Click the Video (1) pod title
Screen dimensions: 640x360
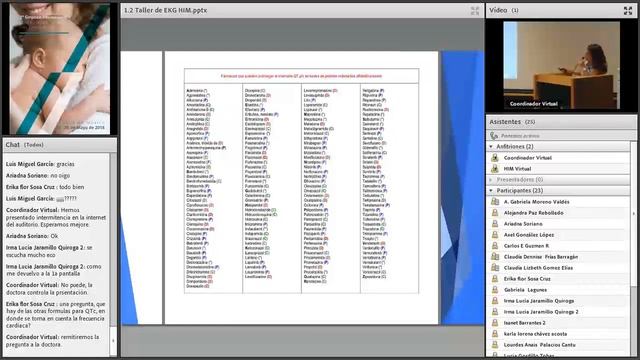(504, 10)
